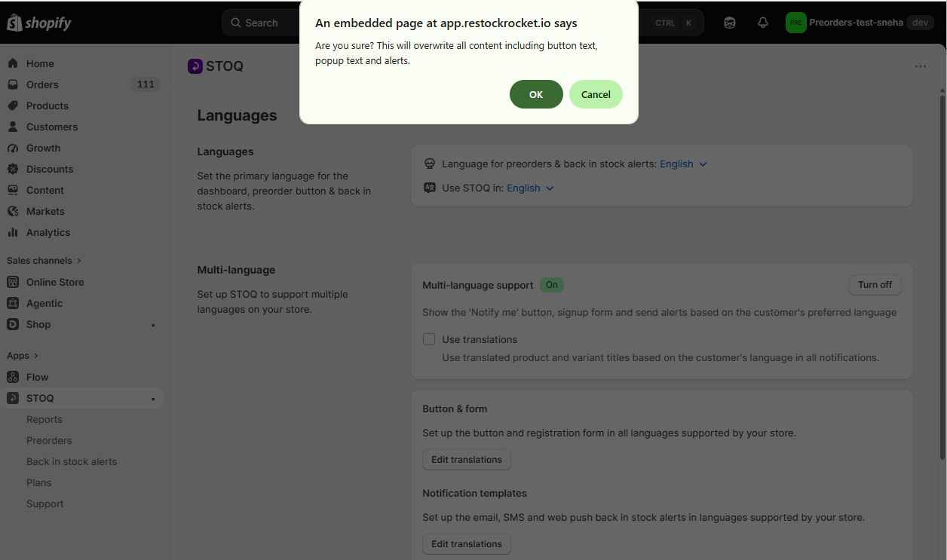Open Support under STOQ
Image resolution: width=947 pixels, height=560 pixels.
point(45,503)
